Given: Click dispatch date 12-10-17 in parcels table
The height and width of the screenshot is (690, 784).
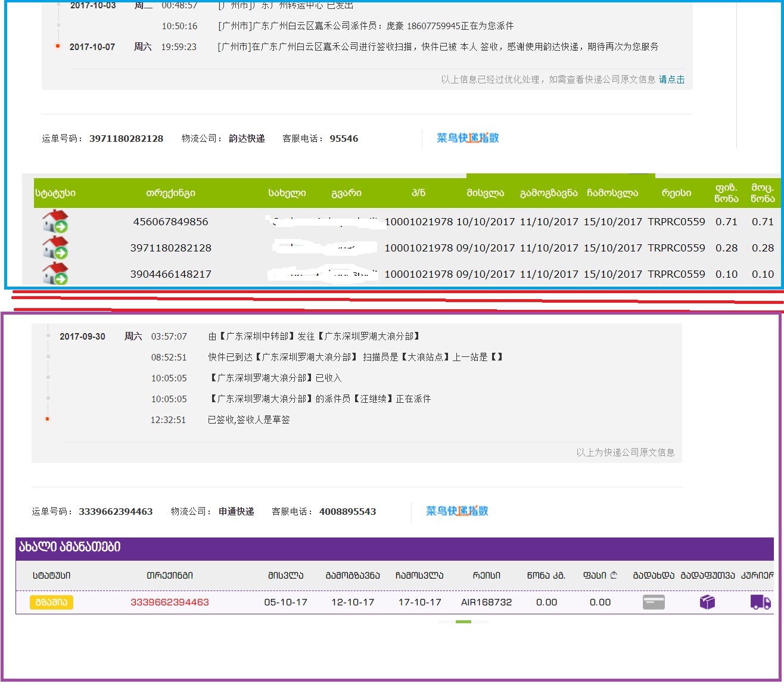Looking at the screenshot, I should pyautogui.click(x=353, y=602).
